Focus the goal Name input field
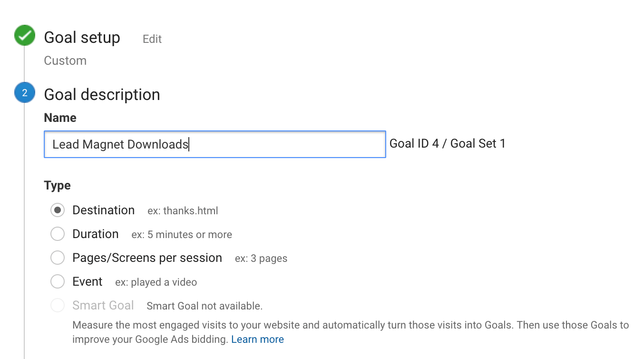The image size is (644, 359). coord(215,144)
